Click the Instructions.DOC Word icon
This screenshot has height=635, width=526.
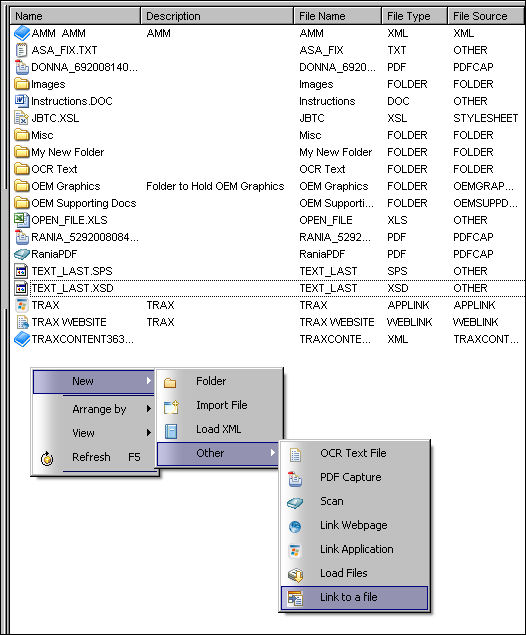click(21, 101)
